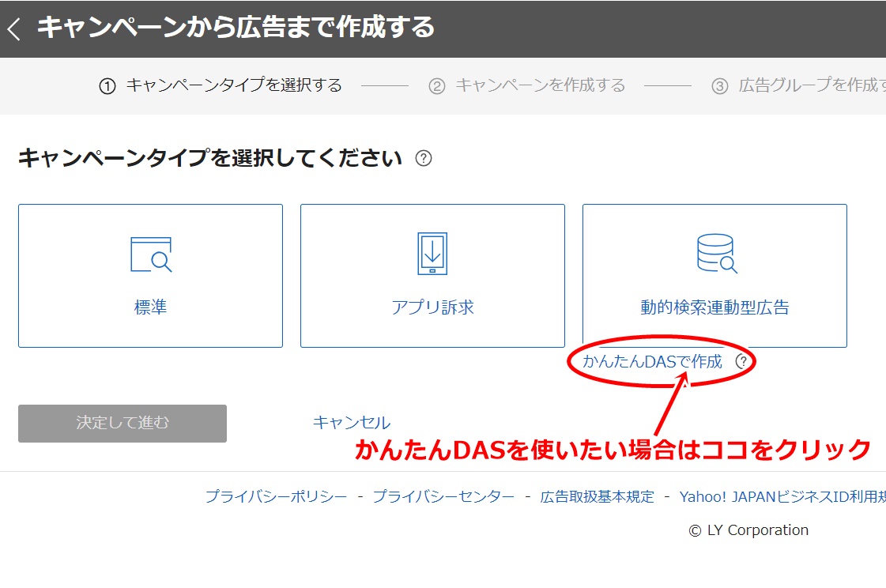
Task: Click the 決定して進む button
Action: (x=122, y=424)
